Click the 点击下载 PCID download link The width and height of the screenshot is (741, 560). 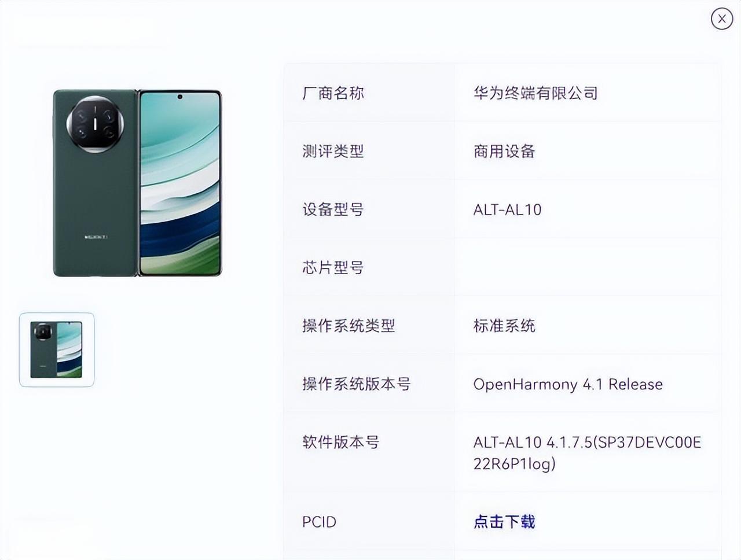click(504, 522)
